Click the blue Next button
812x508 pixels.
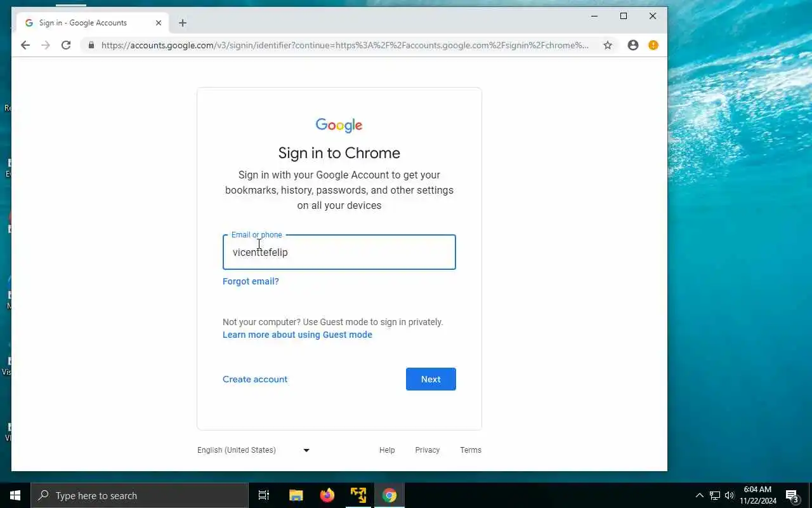pos(431,379)
